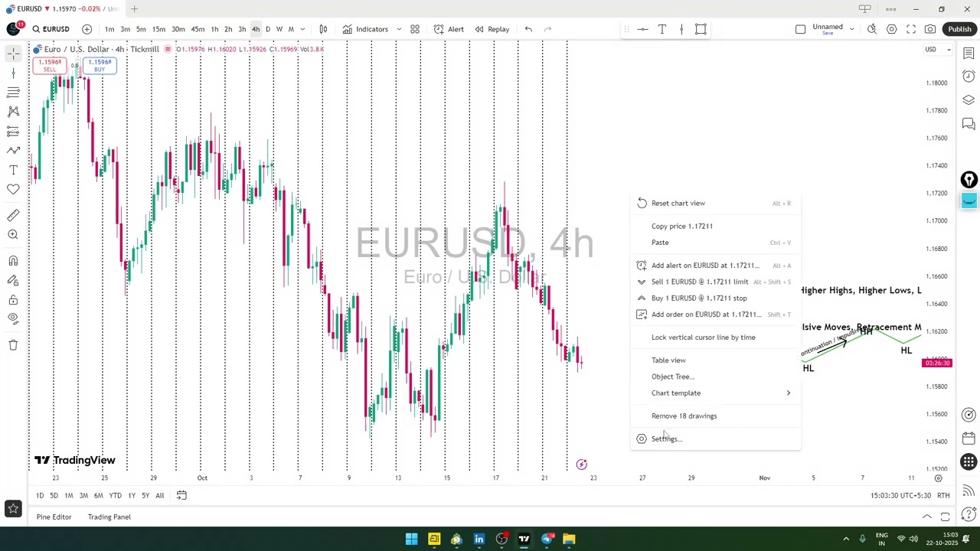Choose Copy price 1.17211
The width and height of the screenshot is (980, 551).
coord(716,226)
